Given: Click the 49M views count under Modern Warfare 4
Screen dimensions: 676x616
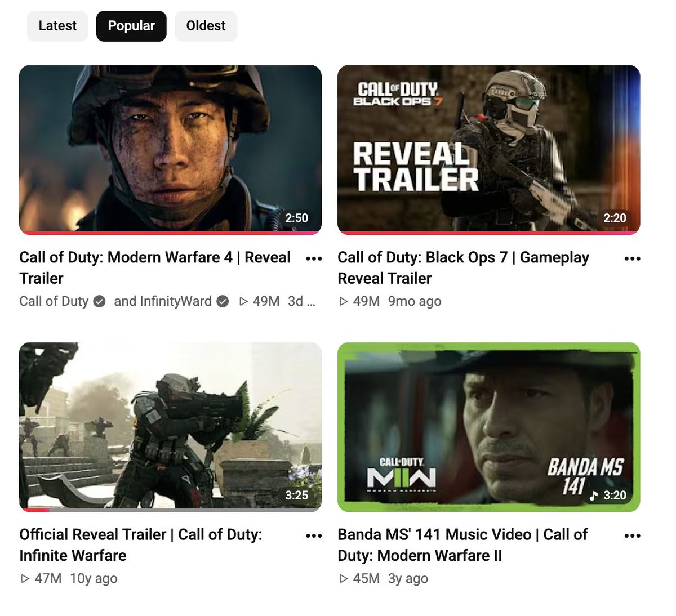Looking at the screenshot, I should (259, 301).
